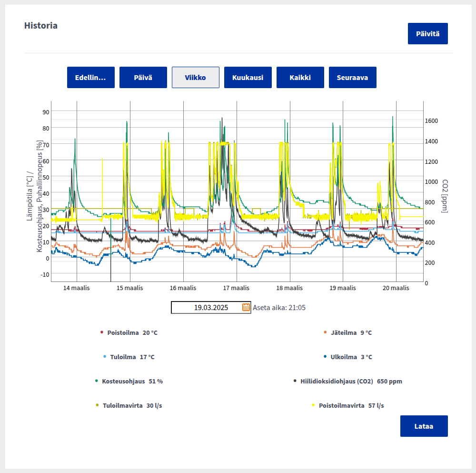
Task: Click the Aseta aika: 21:05 text
Action: pos(279,308)
